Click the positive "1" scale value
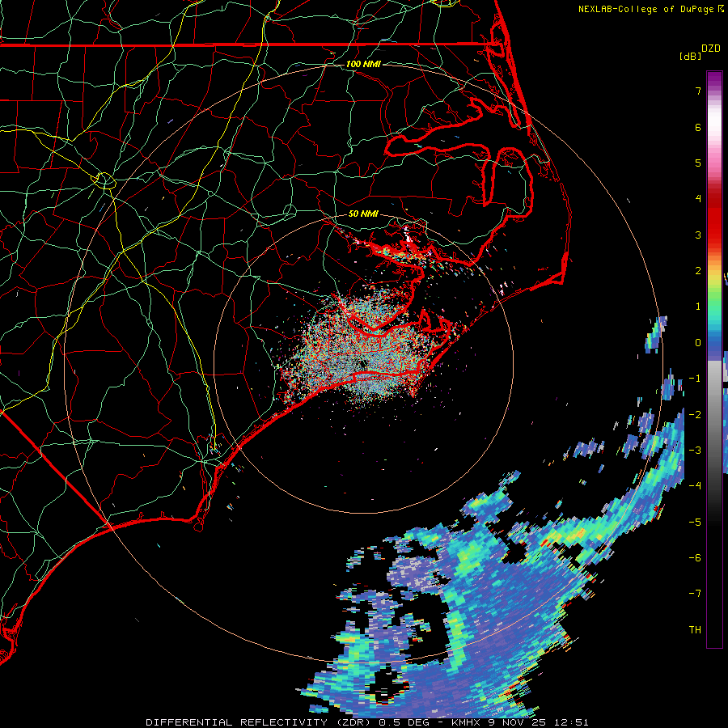This screenshot has height=728, width=728. tap(698, 307)
